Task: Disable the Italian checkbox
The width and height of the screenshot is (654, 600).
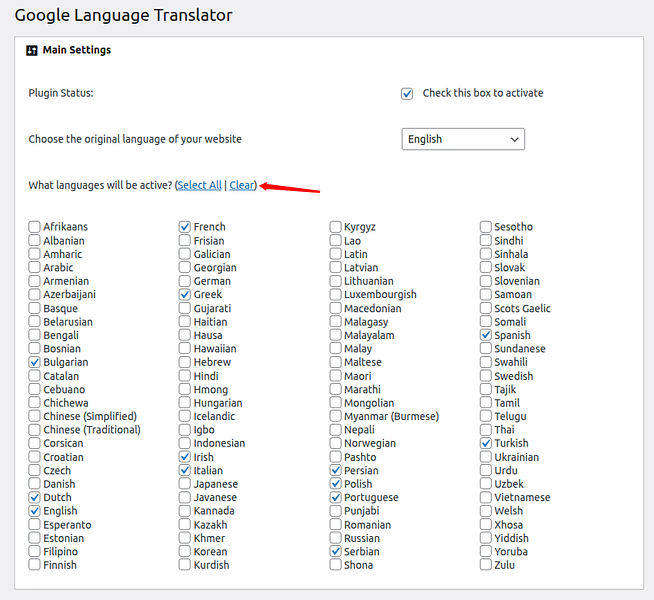Action: [x=184, y=470]
